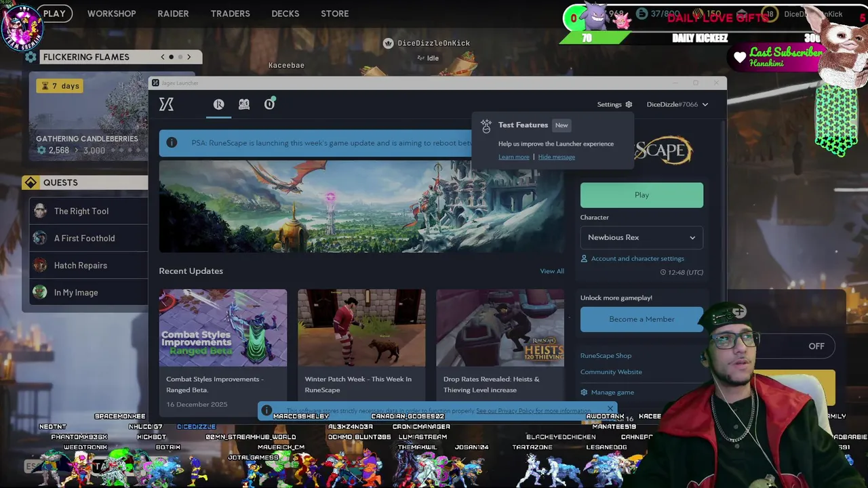Select In My Image quest text
Viewport: 868px width, 488px height.
76,292
